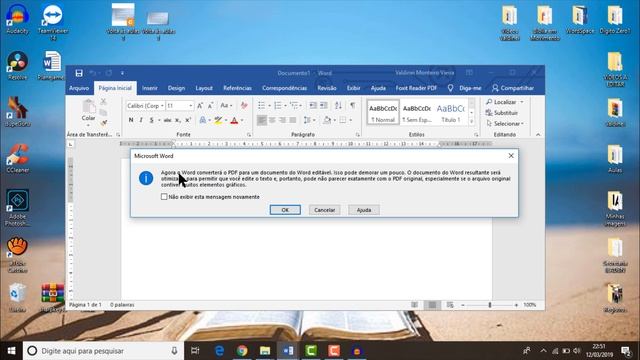Open the Exibir tab
640x360 pixels.
coord(353,88)
